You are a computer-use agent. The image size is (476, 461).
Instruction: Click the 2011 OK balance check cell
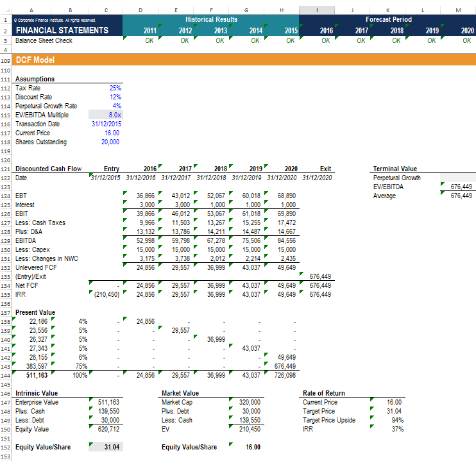click(149, 40)
